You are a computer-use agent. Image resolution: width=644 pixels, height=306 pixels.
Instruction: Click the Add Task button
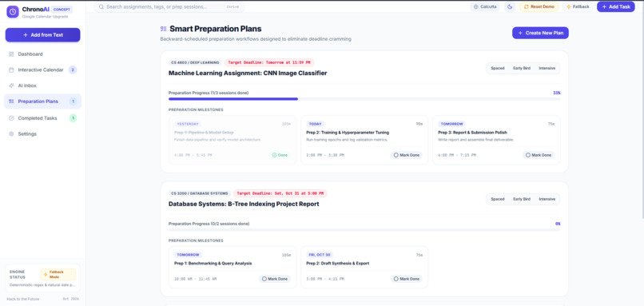pyautogui.click(x=616, y=7)
